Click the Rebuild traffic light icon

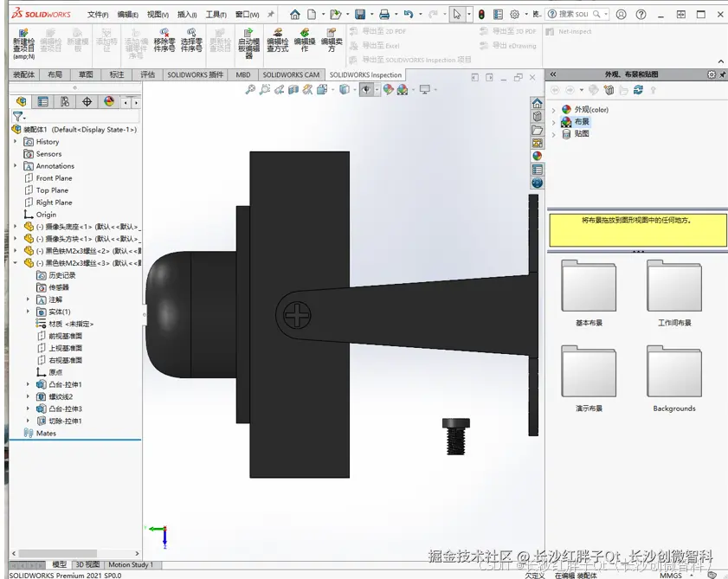point(481,15)
